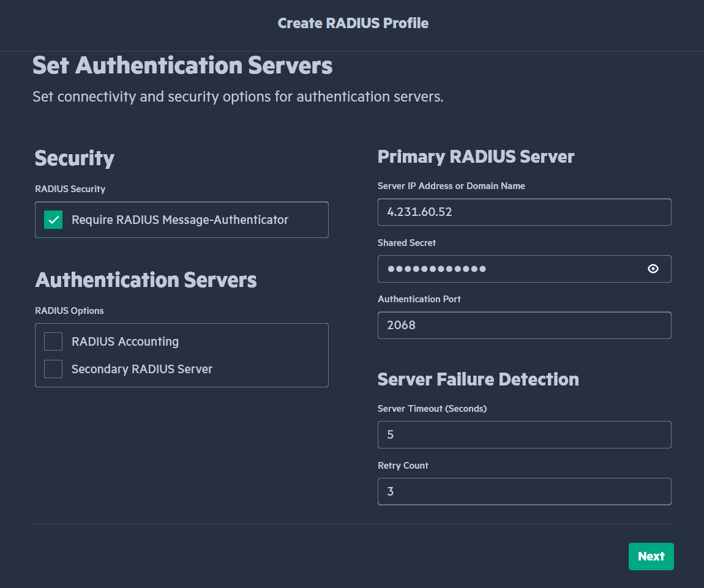The height and width of the screenshot is (588, 704).
Task: Select the 'Require RADIUS Message-Authenticator' label text
Action: (180, 220)
